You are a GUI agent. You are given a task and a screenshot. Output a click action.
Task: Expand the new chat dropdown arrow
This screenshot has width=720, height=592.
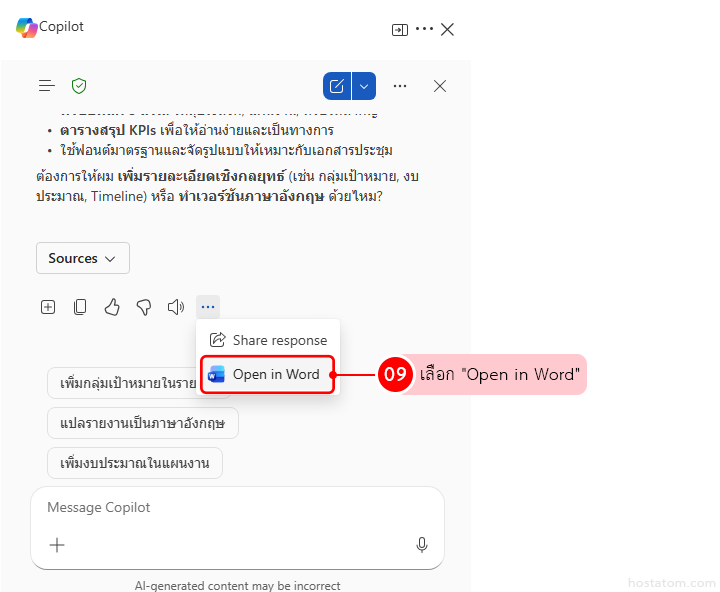tap(364, 86)
